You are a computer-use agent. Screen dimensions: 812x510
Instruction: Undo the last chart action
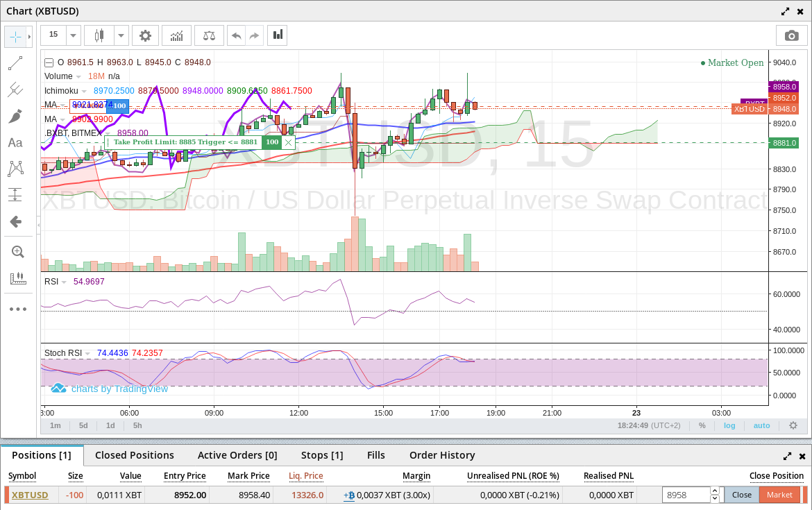(237, 35)
